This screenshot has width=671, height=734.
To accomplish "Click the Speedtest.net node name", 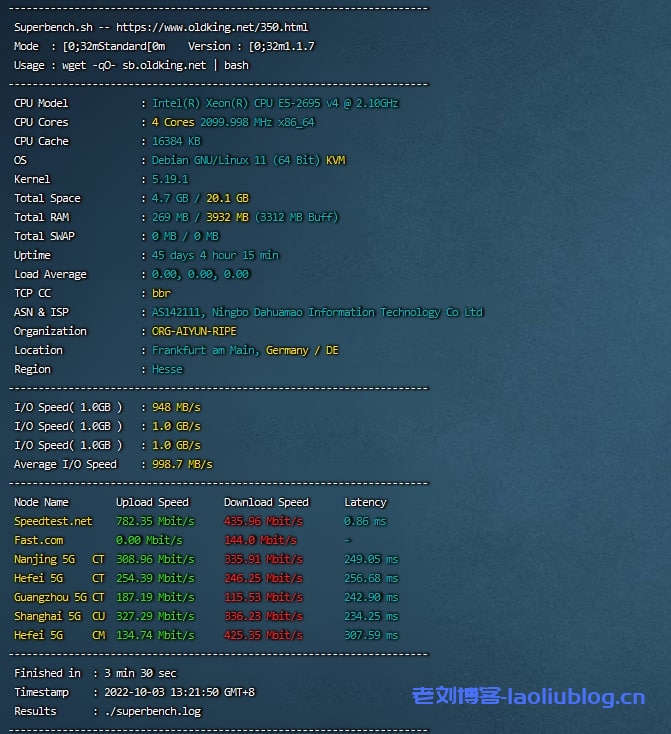I will pos(52,521).
